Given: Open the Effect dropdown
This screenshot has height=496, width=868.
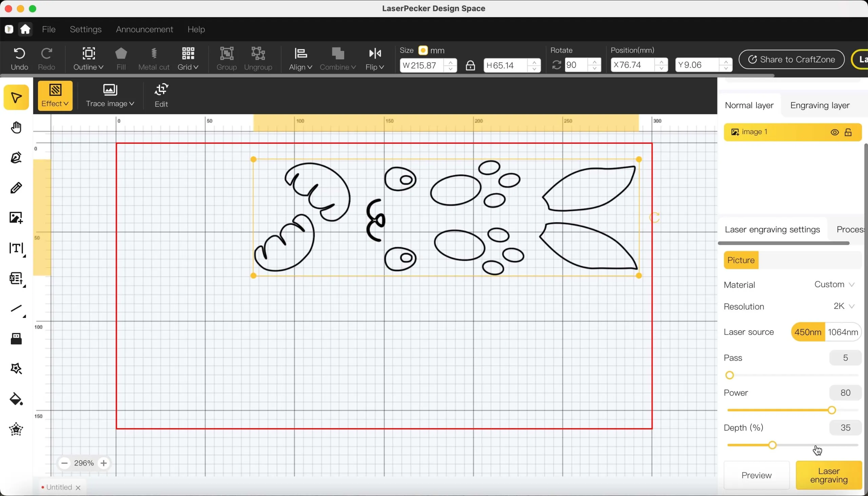Looking at the screenshot, I should pyautogui.click(x=55, y=96).
